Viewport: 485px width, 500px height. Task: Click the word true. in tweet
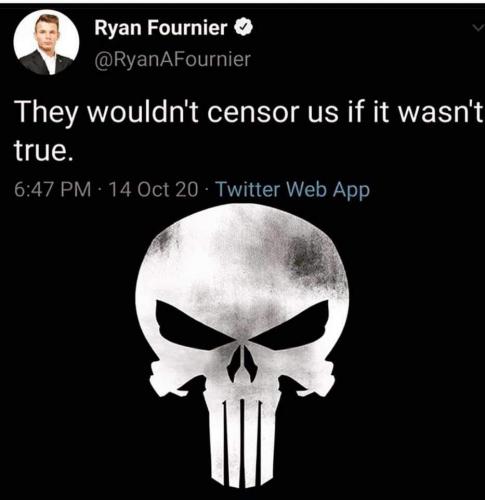43,150
